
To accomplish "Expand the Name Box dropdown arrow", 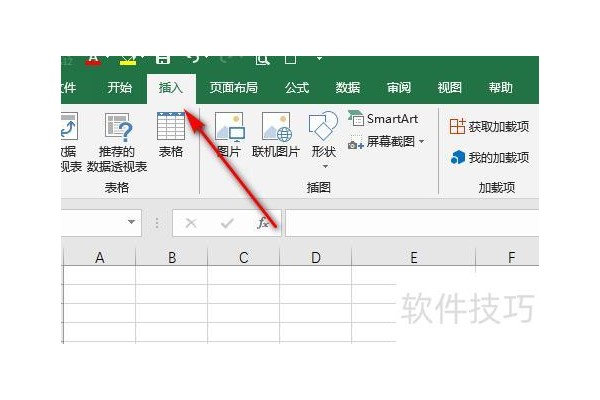I will point(131,222).
